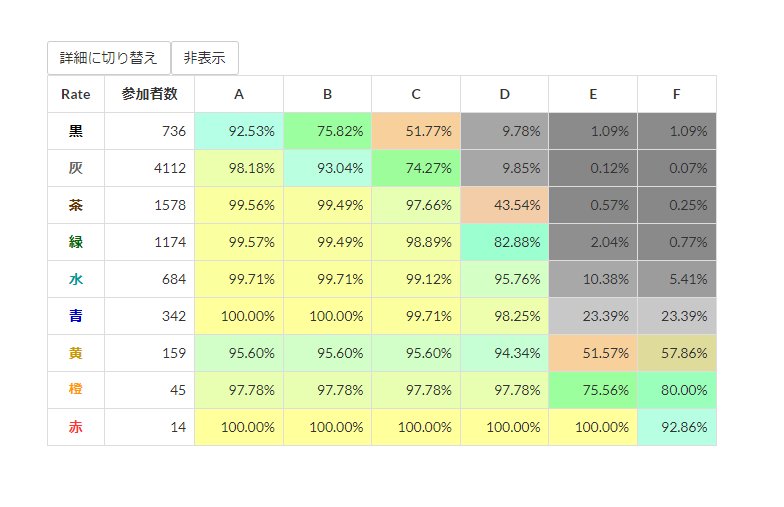Click the 青 rate row label
This screenshot has width=784, height=507.
coord(76,316)
